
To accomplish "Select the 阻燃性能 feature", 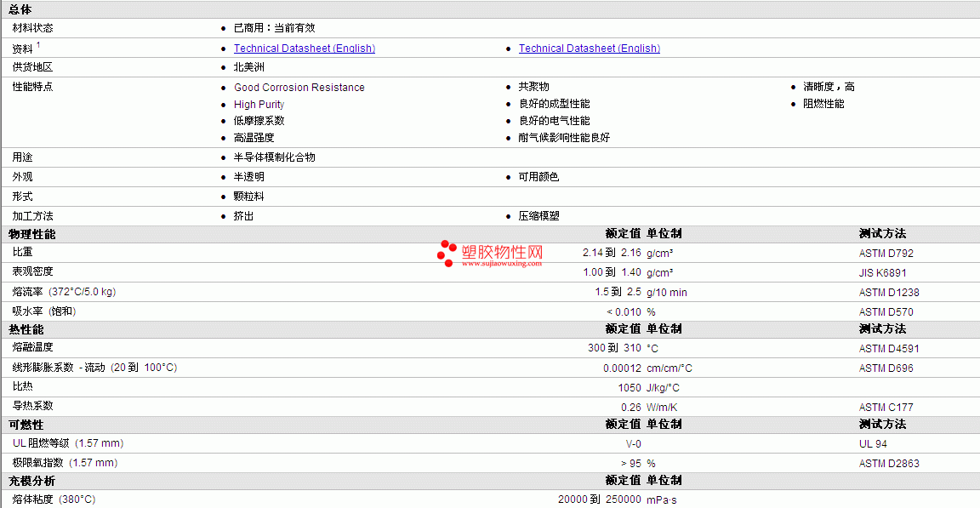I will pos(823,104).
